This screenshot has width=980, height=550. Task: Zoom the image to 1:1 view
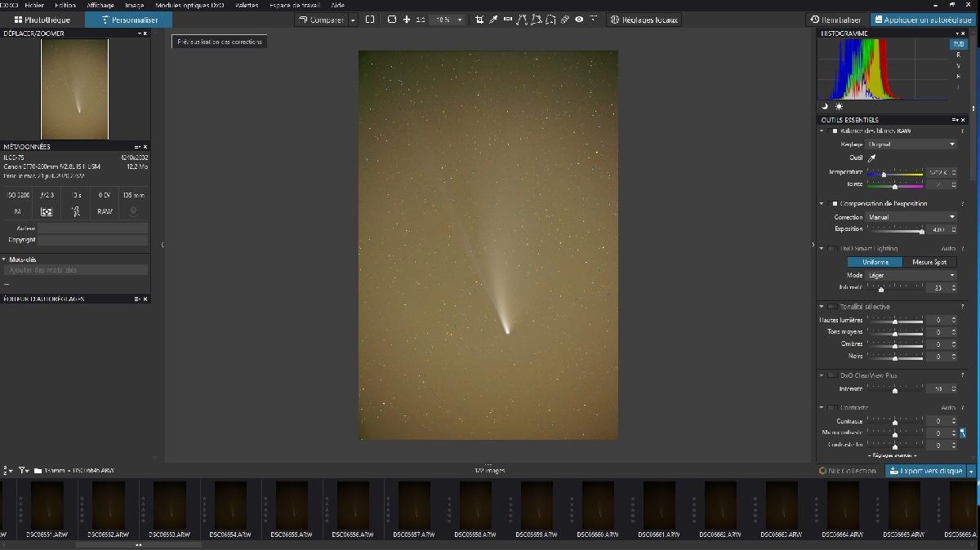tap(421, 20)
